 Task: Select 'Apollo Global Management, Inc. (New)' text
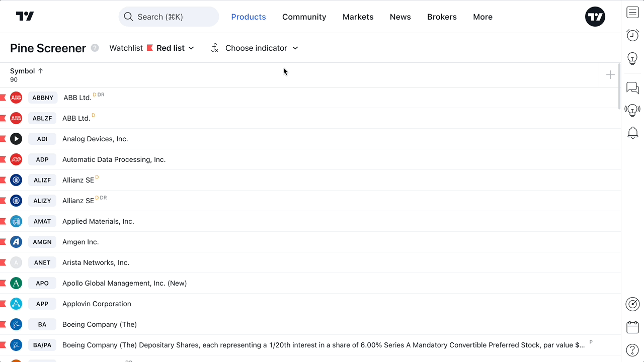point(124,283)
